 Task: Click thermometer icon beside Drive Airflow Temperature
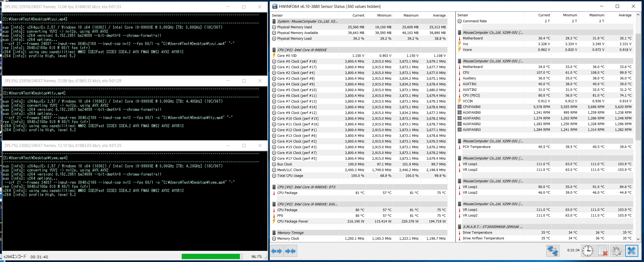[x=460, y=238]
